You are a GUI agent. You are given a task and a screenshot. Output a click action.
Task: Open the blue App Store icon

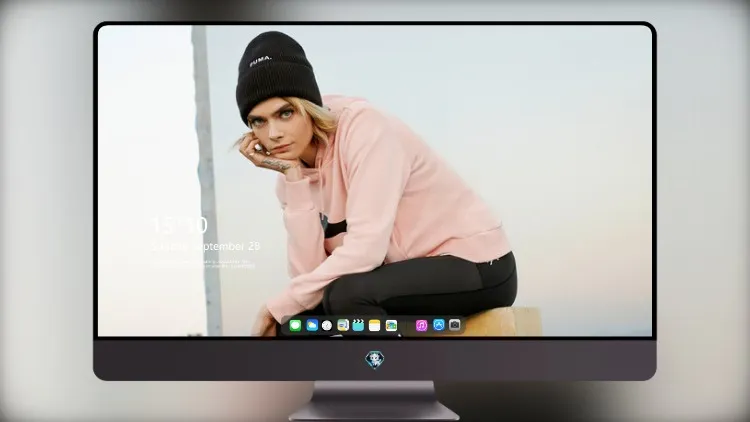(x=439, y=325)
